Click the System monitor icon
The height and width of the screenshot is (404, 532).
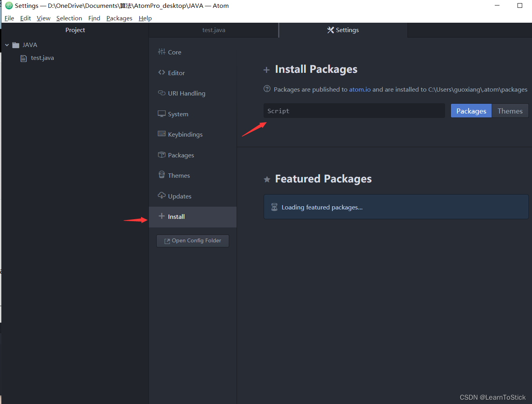click(161, 114)
